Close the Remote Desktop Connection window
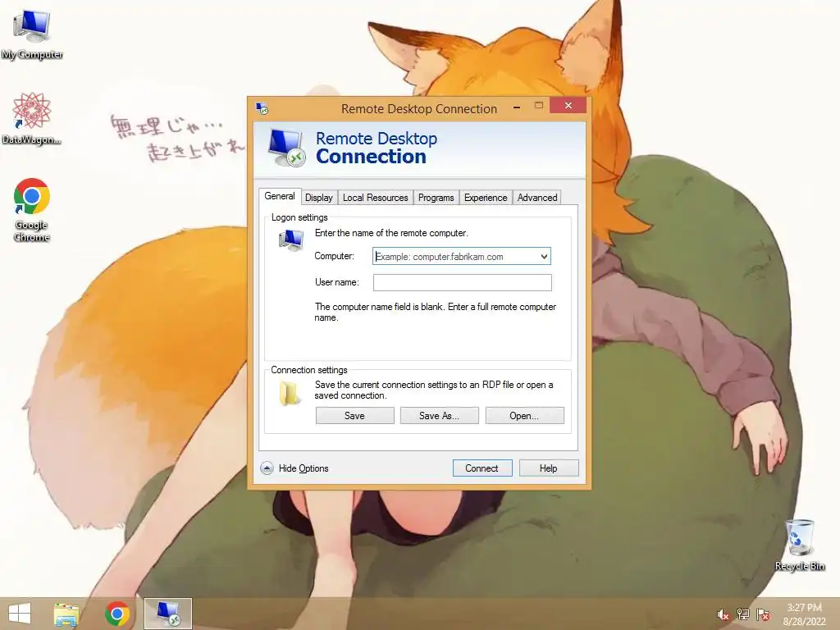This screenshot has width=840, height=630. coord(568,106)
